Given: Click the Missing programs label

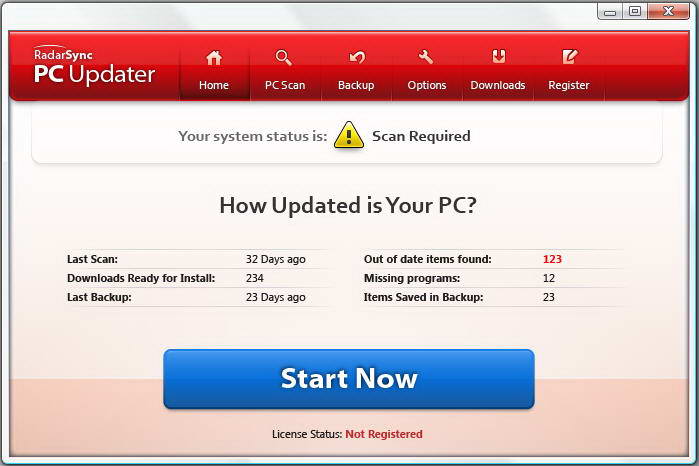Looking at the screenshot, I should coord(412,278).
